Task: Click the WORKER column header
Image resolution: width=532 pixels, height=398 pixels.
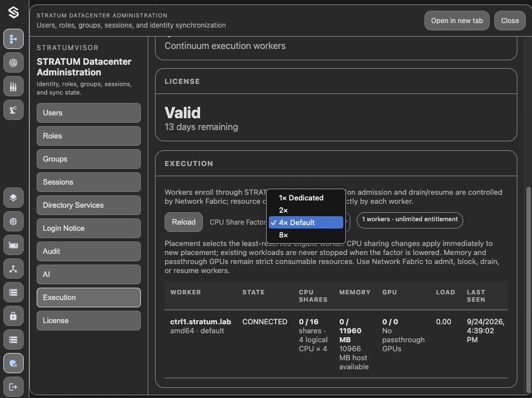Action: [185, 292]
